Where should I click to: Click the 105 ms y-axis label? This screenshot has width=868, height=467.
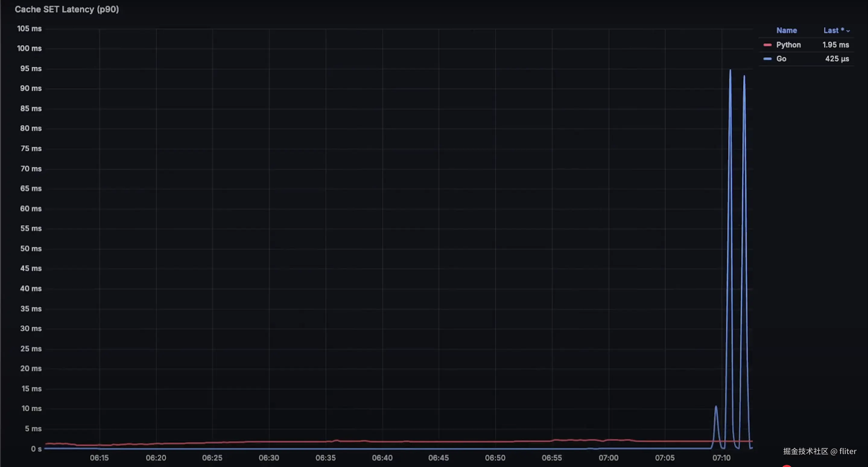click(x=29, y=29)
